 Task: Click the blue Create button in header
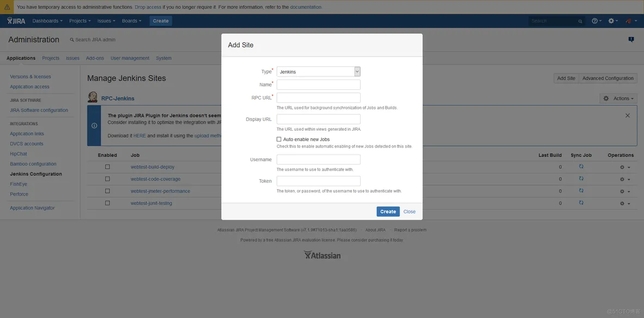pyautogui.click(x=160, y=21)
